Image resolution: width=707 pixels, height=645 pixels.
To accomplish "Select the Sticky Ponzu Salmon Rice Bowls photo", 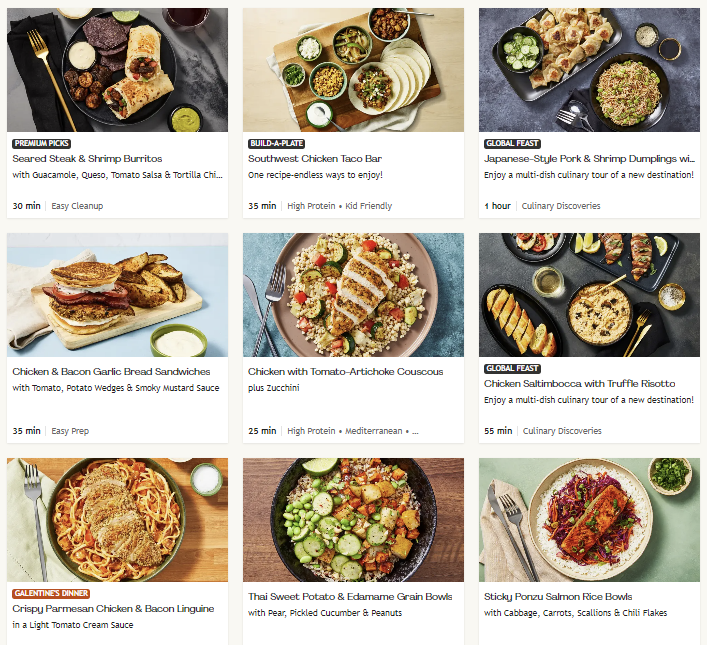I will tap(589, 520).
